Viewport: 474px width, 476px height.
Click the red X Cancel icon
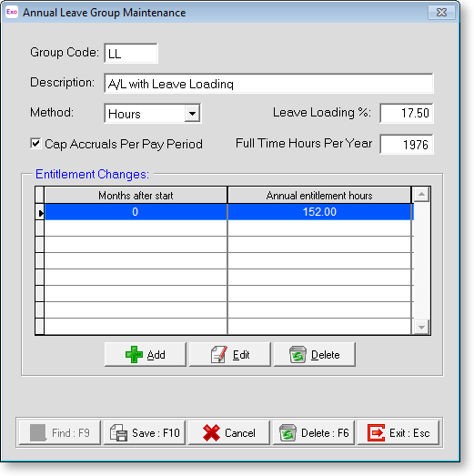point(211,432)
